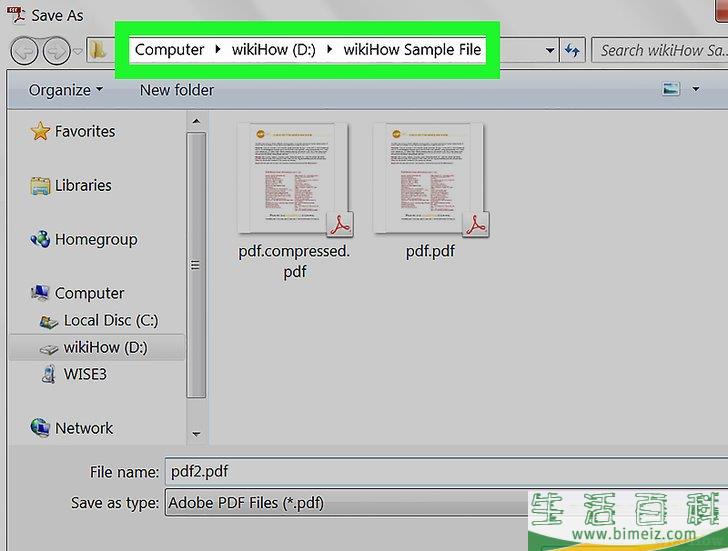Viewport: 728px width, 551px height.
Task: Click the Back navigation arrow button
Action: coord(24,51)
